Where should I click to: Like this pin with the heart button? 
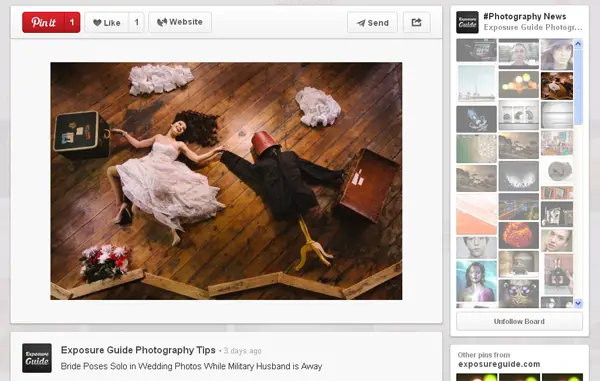107,23
